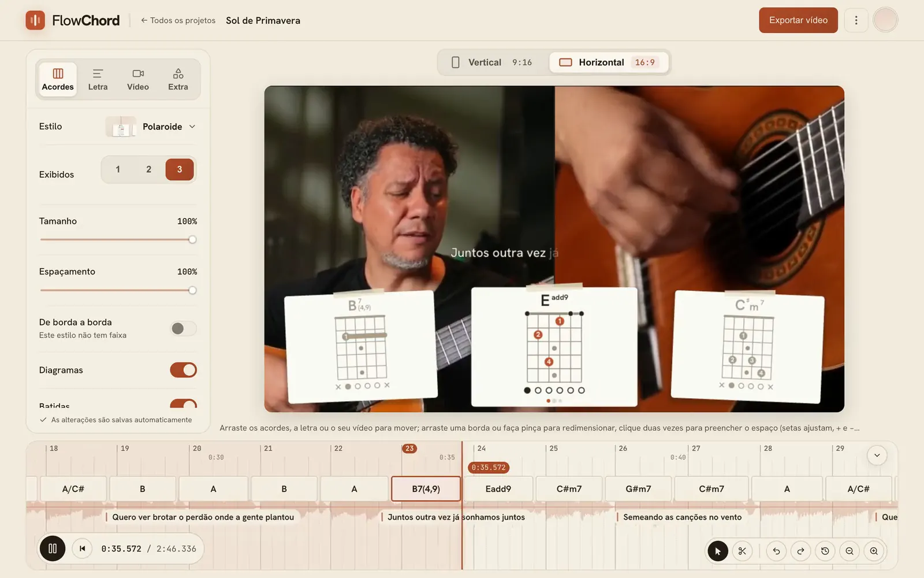Click the Exportar vídeo button
Viewport: 924px width, 578px height.
(798, 20)
